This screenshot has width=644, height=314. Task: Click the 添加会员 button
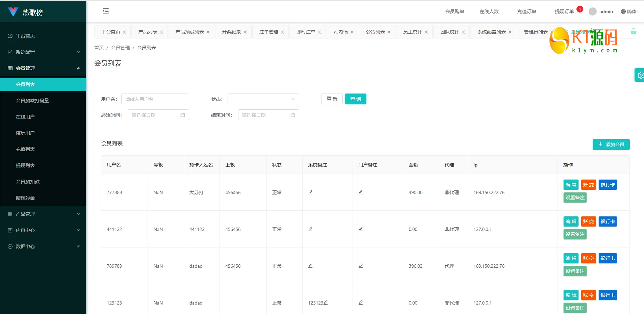pyautogui.click(x=611, y=145)
